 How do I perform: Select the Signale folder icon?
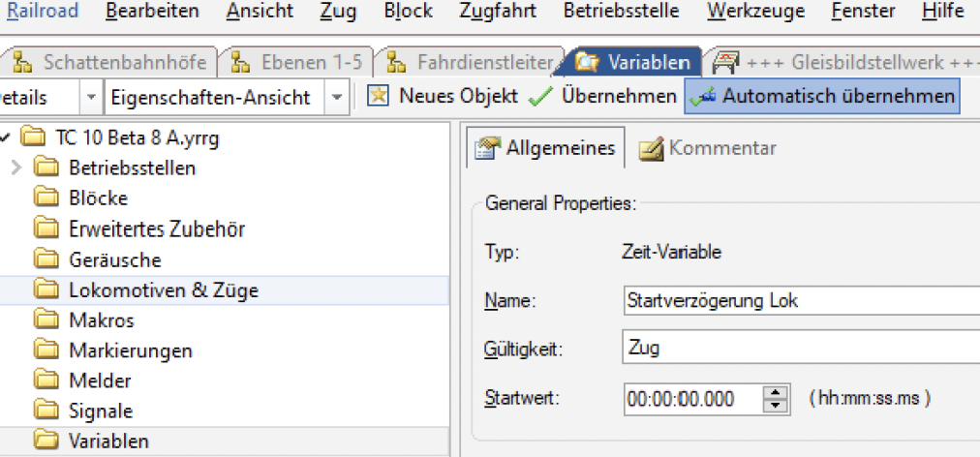46,411
